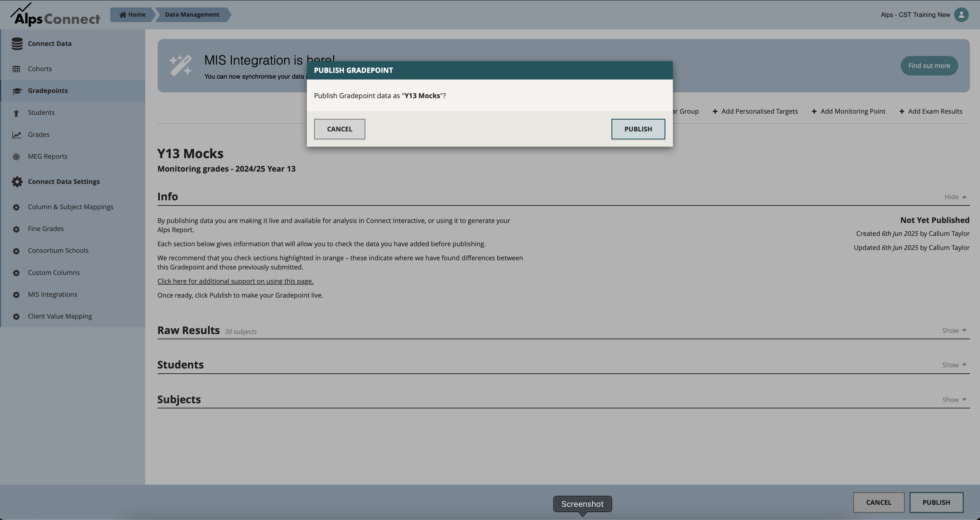Open Column & Subject Mappings settings
Image resolution: width=980 pixels, height=520 pixels.
click(73, 207)
